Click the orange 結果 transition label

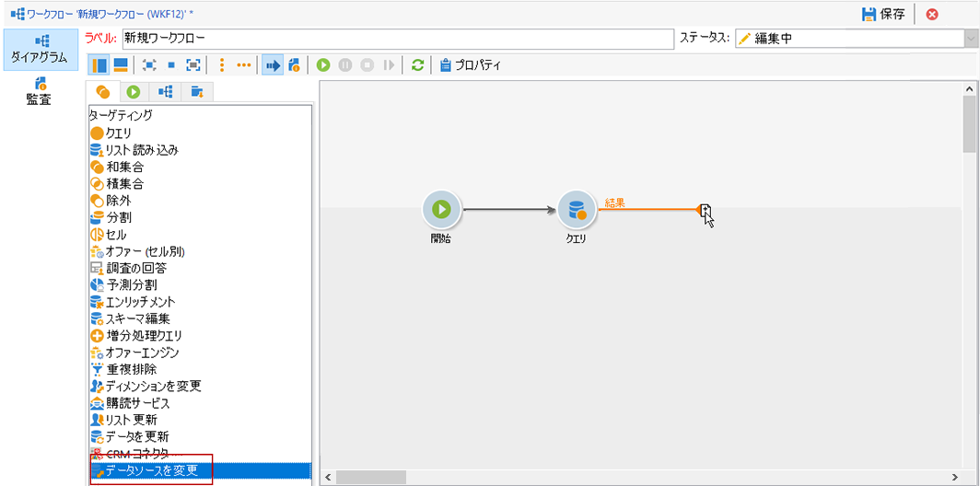(615, 202)
